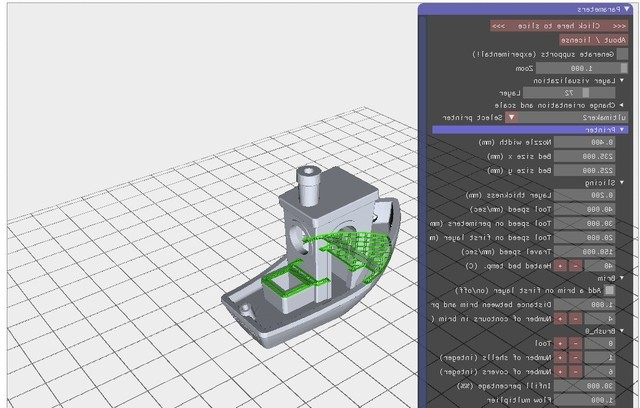Click the plus button for Heated bed temp
Screen dimensions: 640x408
(x=561, y=265)
